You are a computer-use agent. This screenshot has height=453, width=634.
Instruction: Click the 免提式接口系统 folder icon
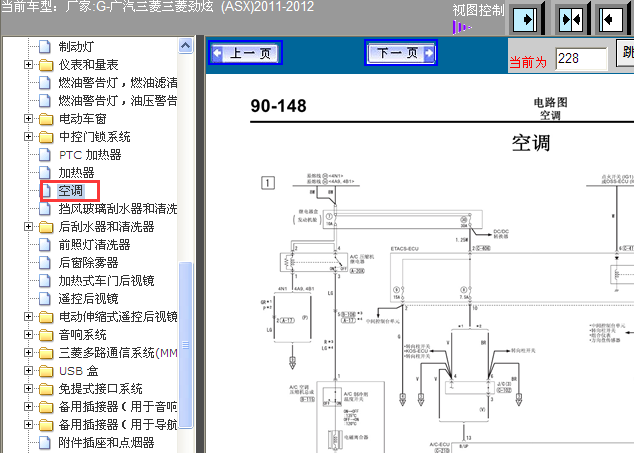tap(46, 389)
